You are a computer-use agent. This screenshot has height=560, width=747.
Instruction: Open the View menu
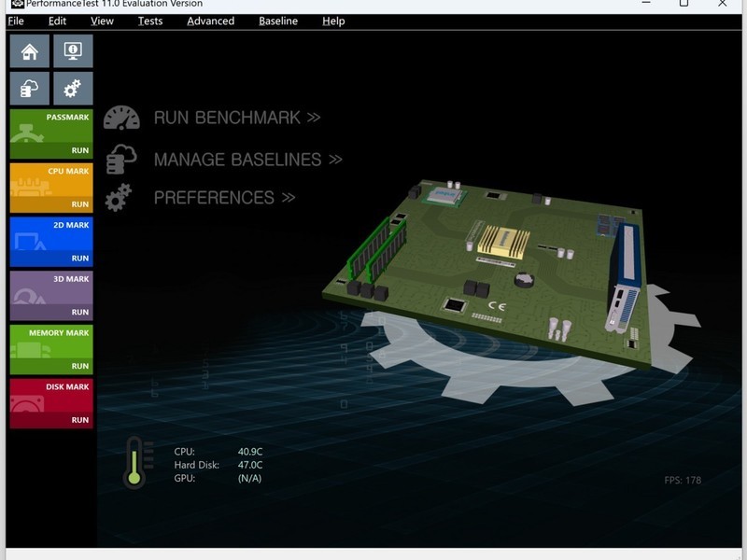(102, 21)
